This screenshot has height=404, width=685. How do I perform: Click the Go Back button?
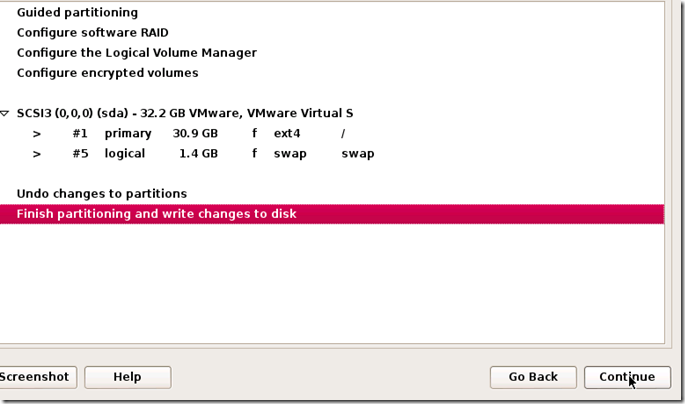click(x=533, y=377)
